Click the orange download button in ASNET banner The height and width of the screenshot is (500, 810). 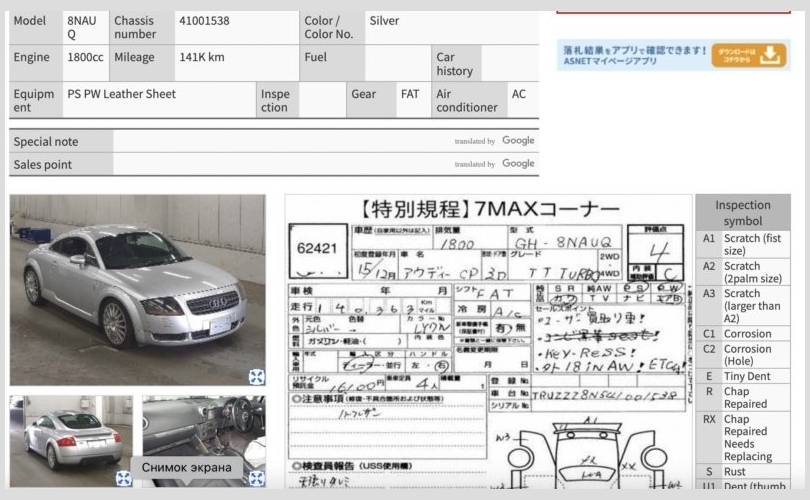[749, 56]
